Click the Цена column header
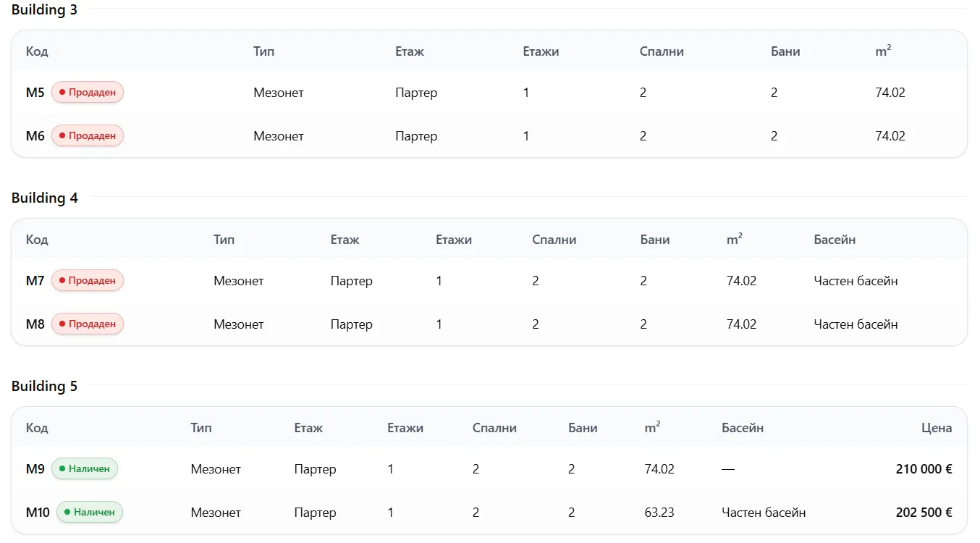The image size is (980, 543). [936, 428]
